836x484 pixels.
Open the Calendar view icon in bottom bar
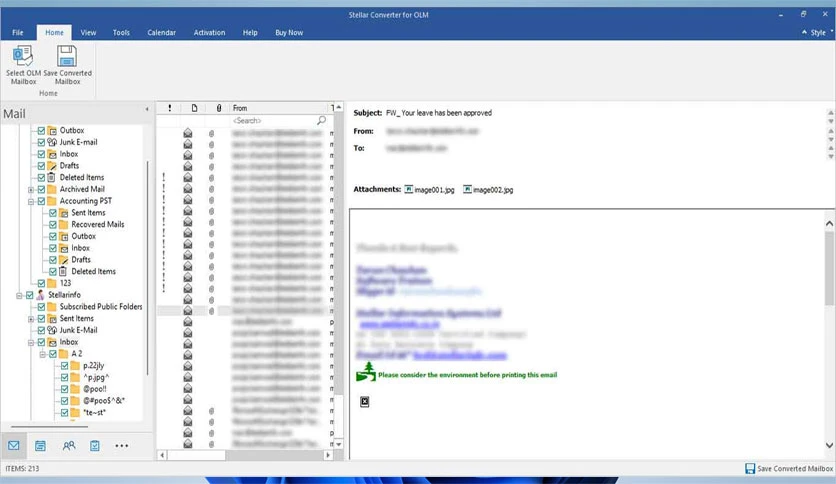[41, 446]
